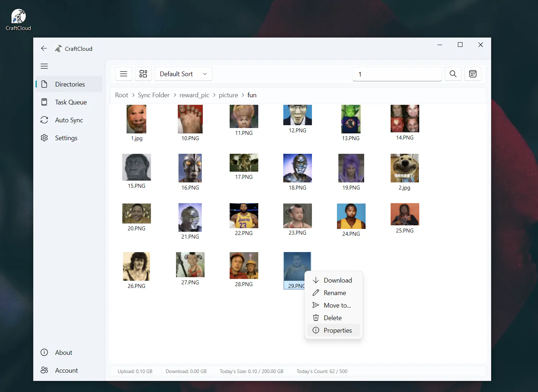The height and width of the screenshot is (392, 538).
Task: Choose Properties from the context menu
Action: tap(333, 330)
